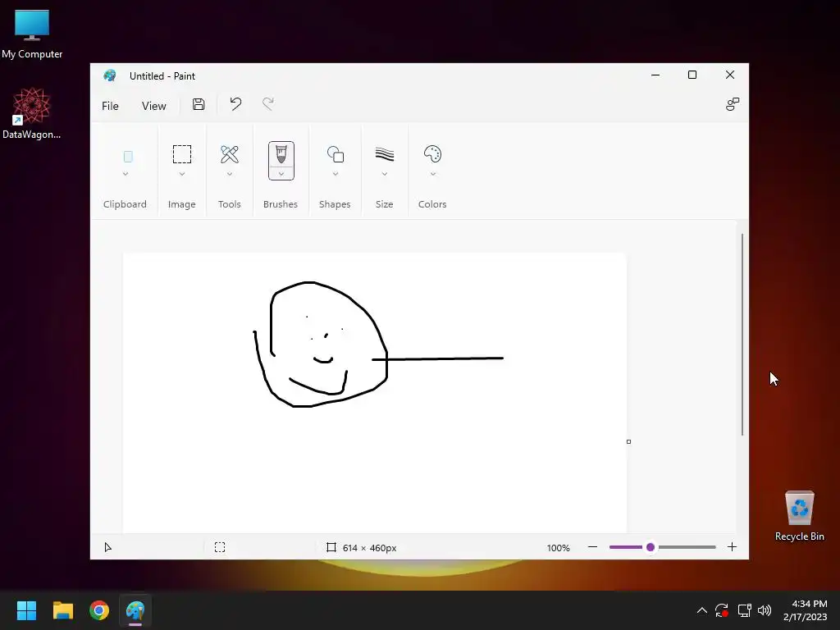The width and height of the screenshot is (840, 630).
Task: Click the Clipboard group label
Action: tap(125, 204)
